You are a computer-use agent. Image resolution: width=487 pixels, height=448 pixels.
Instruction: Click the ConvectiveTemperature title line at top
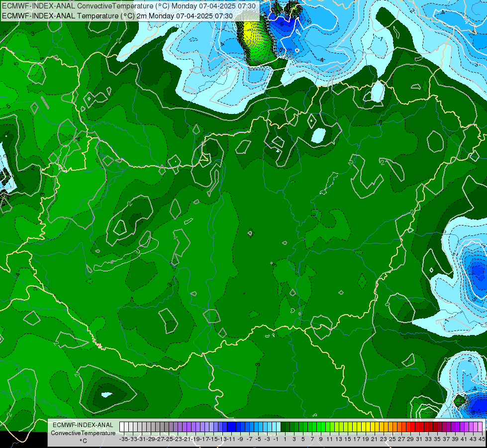tap(129, 6)
